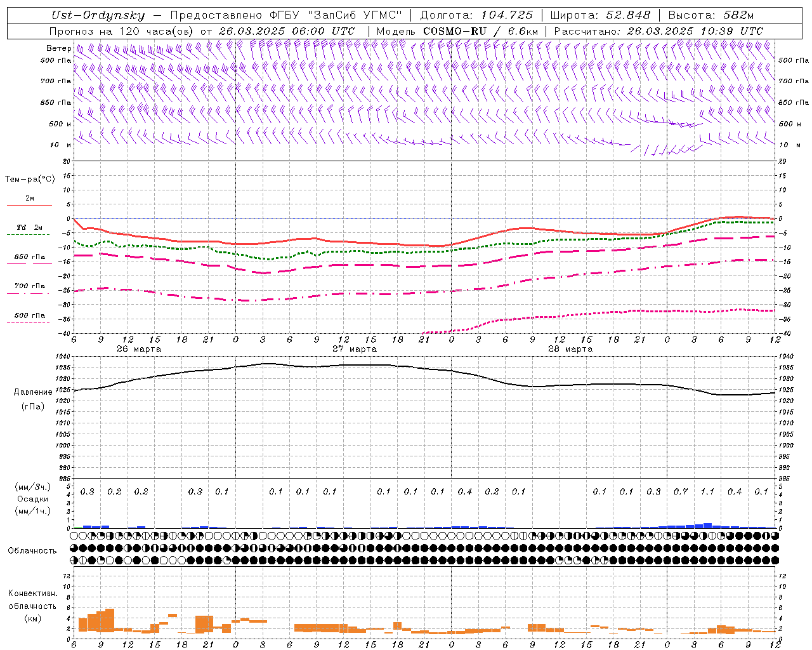Click 'Предоставлено ФГБУ "ЗапСиб УГМС"' provider text

click(x=287, y=15)
